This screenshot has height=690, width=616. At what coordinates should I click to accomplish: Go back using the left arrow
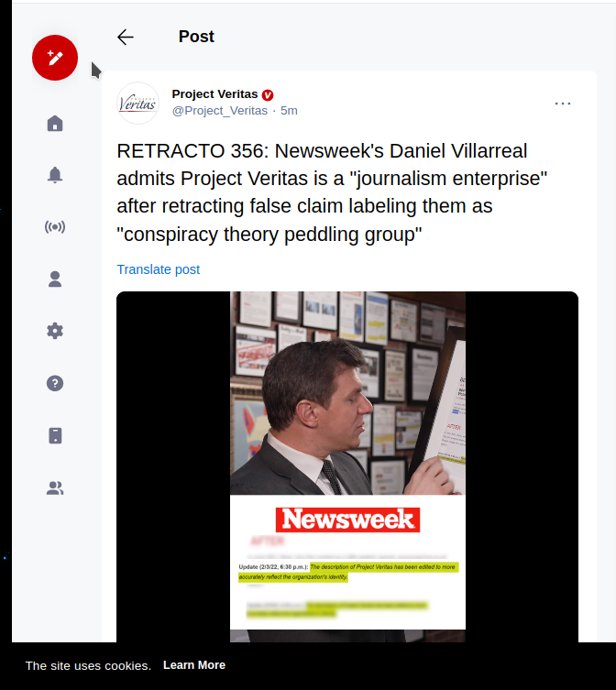tap(126, 37)
